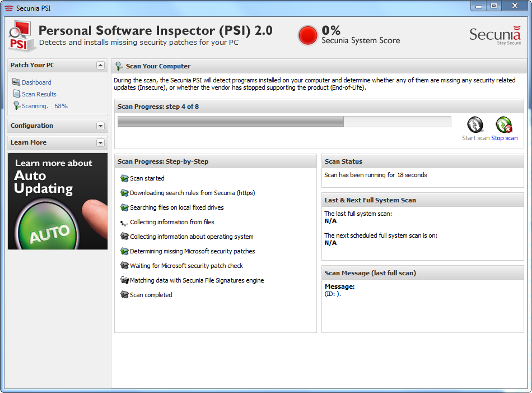532x393 pixels.
Task: Click the scan progress bar
Action: [284, 122]
